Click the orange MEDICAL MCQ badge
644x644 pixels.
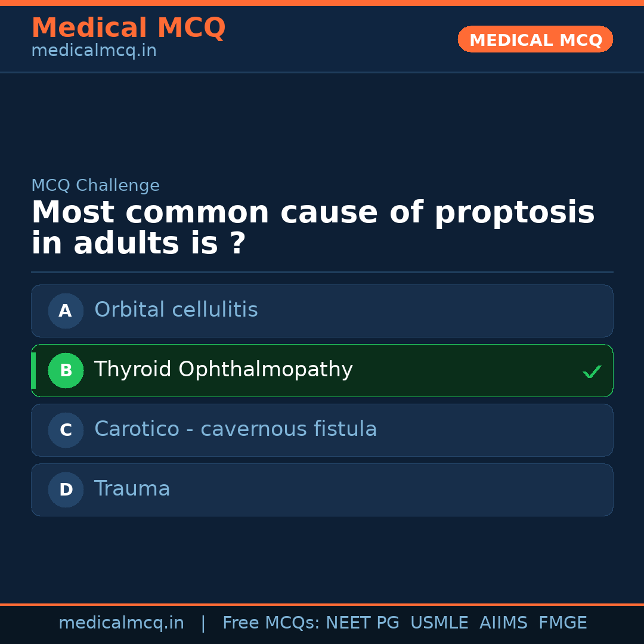click(x=535, y=39)
